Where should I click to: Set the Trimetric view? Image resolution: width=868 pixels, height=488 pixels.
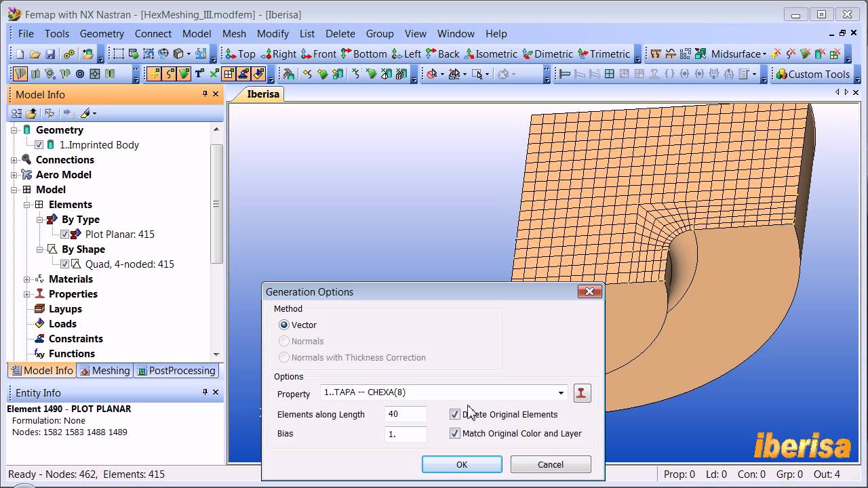[604, 54]
